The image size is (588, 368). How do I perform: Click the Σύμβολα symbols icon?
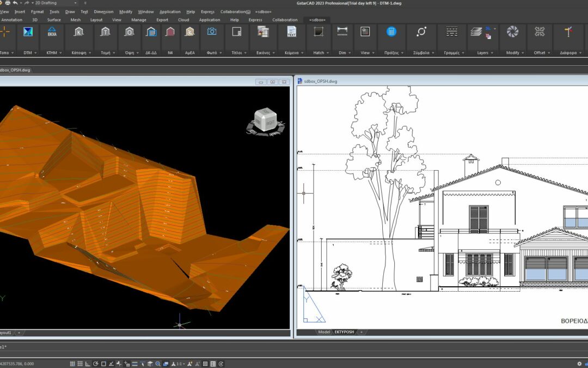pyautogui.click(x=421, y=32)
